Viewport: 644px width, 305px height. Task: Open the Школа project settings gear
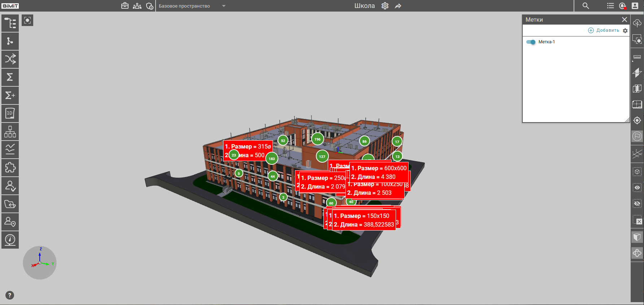[385, 6]
